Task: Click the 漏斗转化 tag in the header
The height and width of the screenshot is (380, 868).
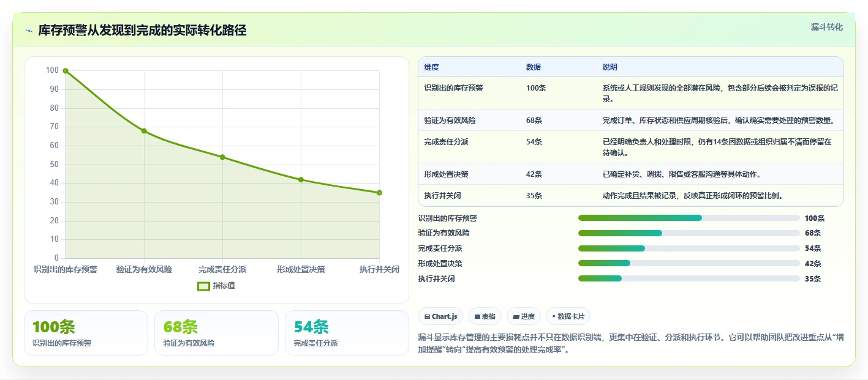Action: (x=826, y=27)
